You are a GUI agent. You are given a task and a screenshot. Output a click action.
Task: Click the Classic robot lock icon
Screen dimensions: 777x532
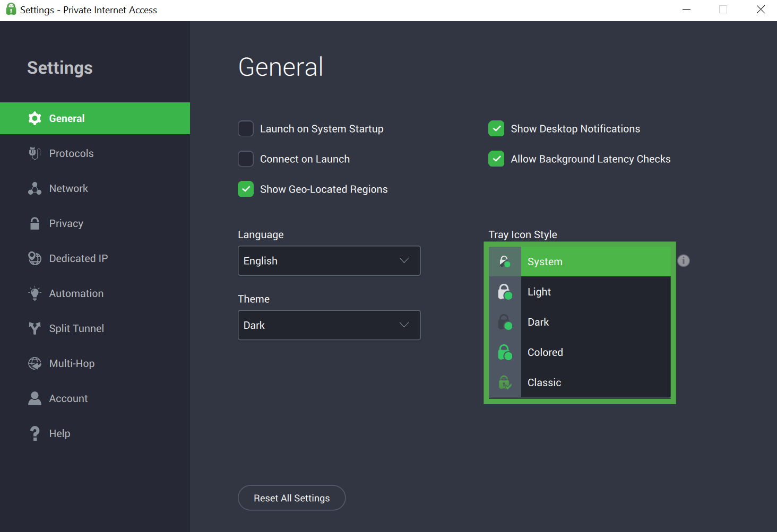[x=505, y=382]
